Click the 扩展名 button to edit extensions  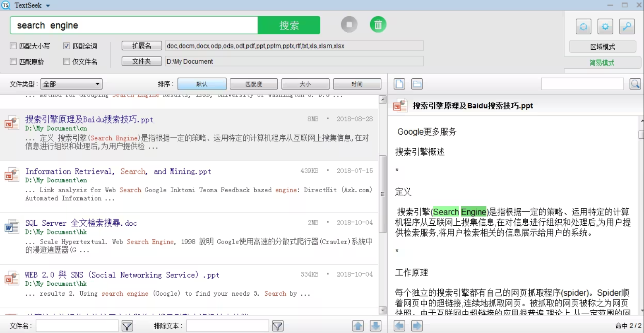point(141,46)
